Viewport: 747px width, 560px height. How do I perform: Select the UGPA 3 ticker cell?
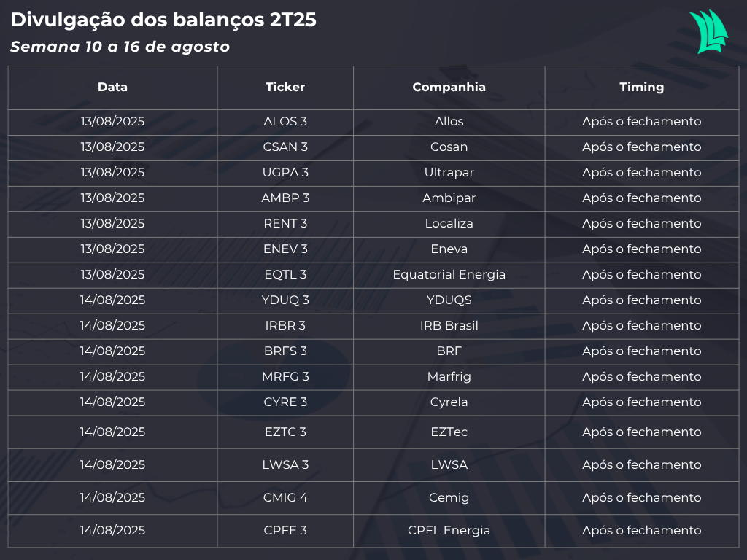coord(285,172)
